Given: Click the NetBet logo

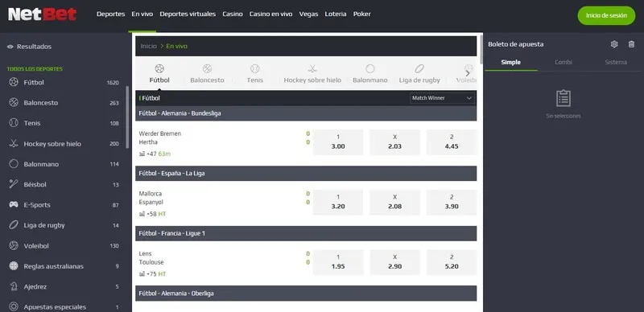Looking at the screenshot, I should point(43,14).
